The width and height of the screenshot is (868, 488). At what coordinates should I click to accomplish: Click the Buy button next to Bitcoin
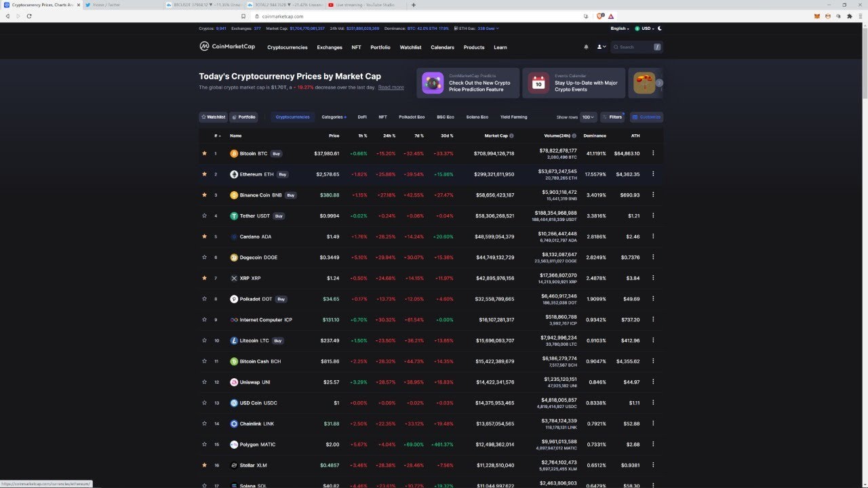pos(276,154)
